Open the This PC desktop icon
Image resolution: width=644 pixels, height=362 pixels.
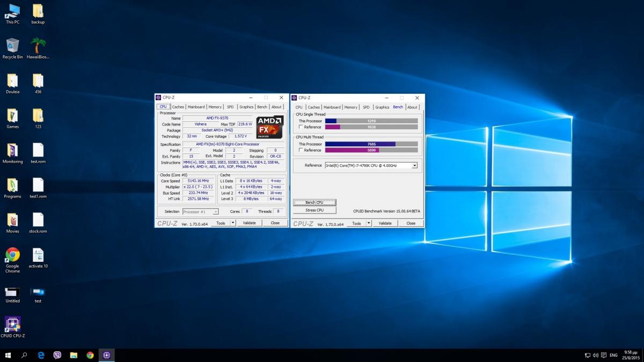pos(12,14)
